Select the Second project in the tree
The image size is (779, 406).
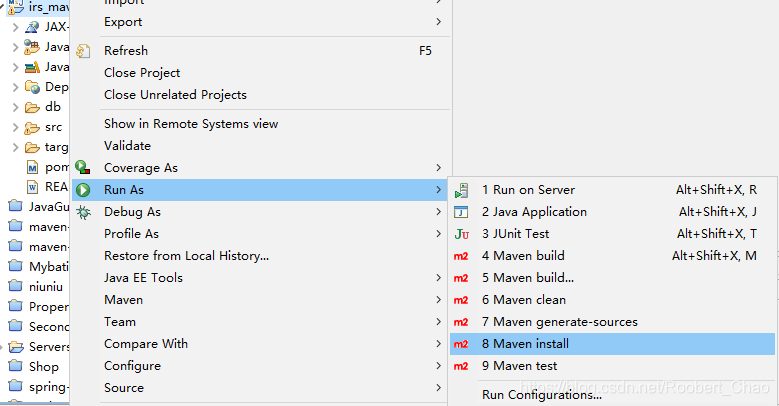point(49,326)
